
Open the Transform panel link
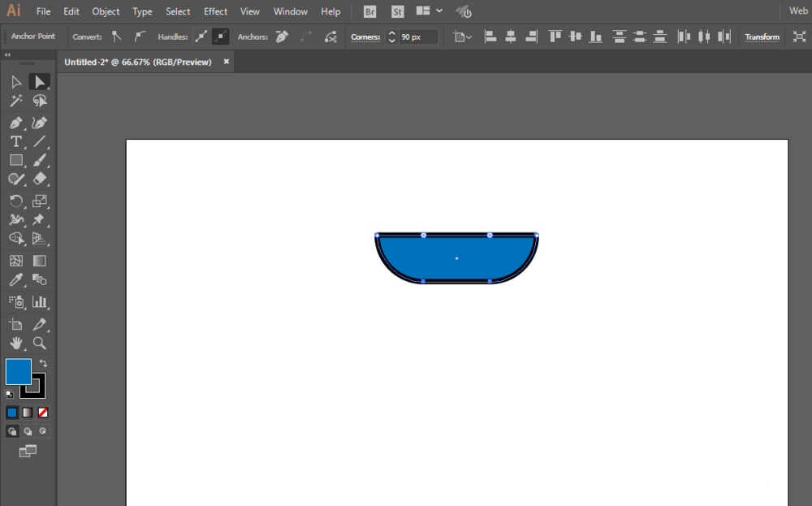coord(762,37)
